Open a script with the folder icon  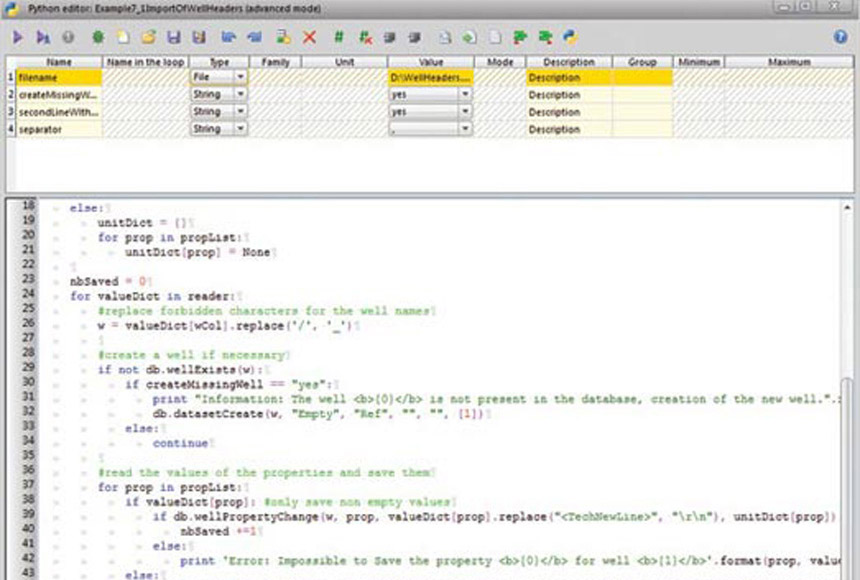pyautogui.click(x=148, y=37)
